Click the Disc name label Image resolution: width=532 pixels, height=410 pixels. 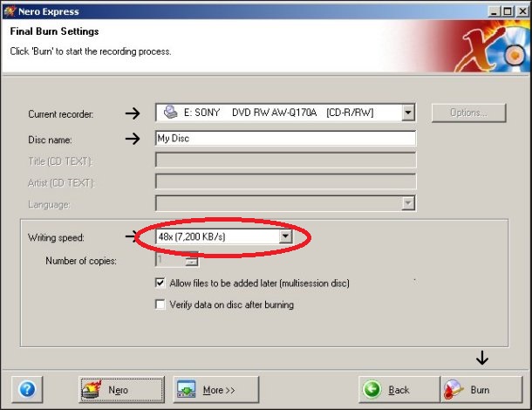point(50,140)
